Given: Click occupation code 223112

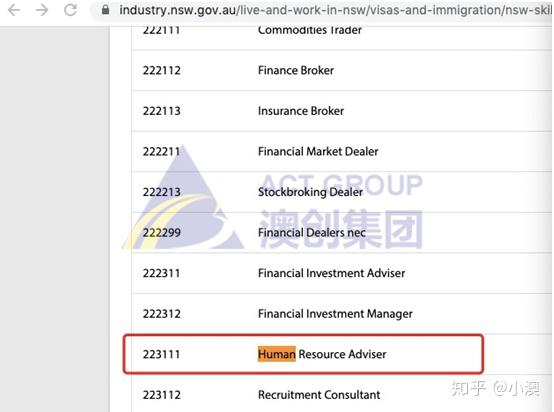Looking at the screenshot, I should (161, 395).
